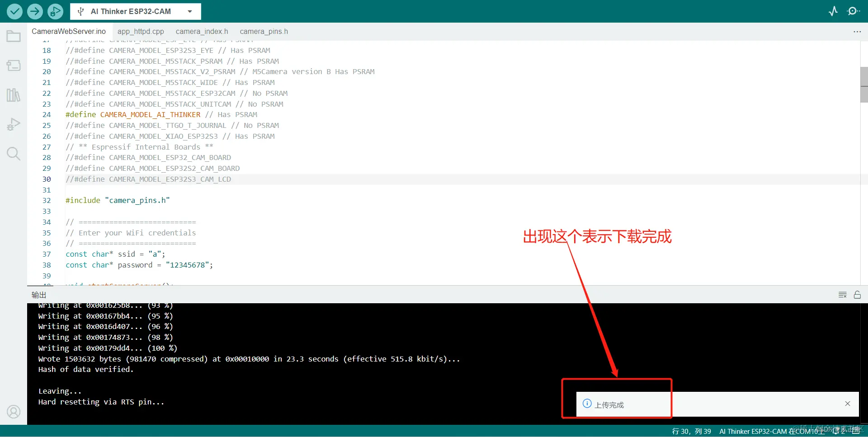Toggle output word wrap icon
The height and width of the screenshot is (437, 868).
point(842,295)
